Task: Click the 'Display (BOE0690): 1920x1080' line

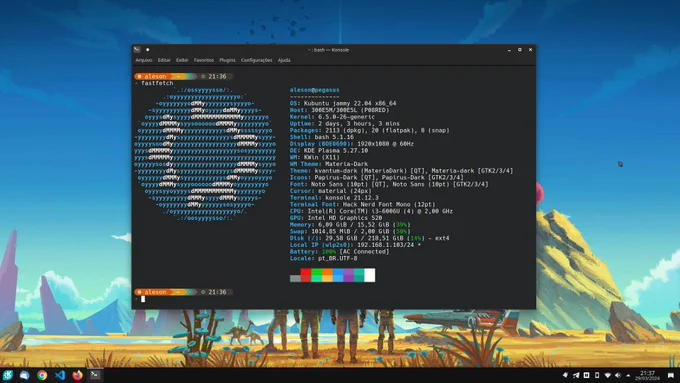Action: (352, 144)
